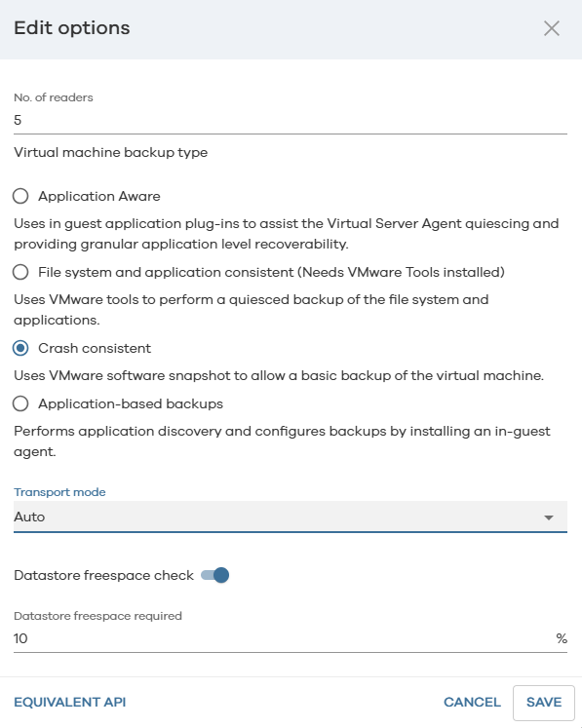Click the Datastore freespace check label
Screen dimensions: 582x728
103,575
